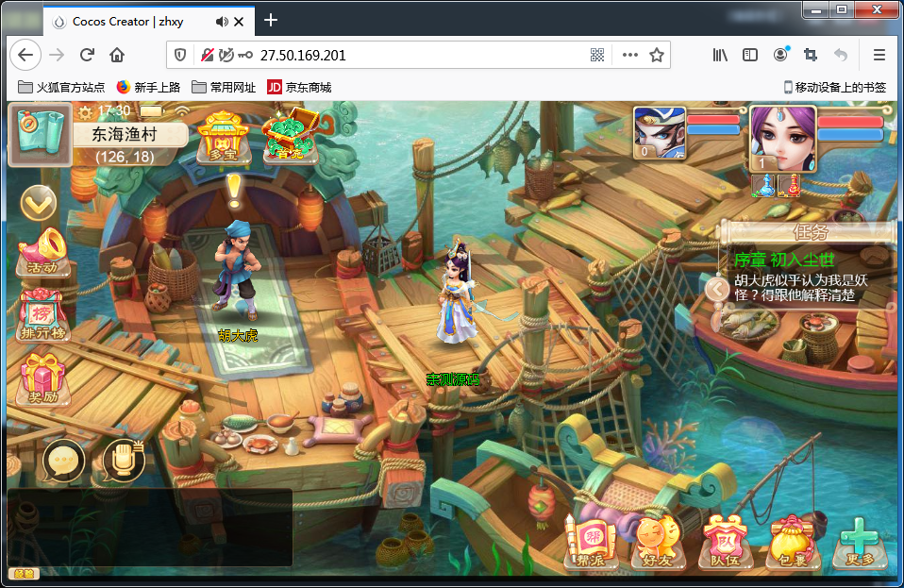This screenshot has width=904, height=588.
Task: Open the game chat log box
Action: pos(150,528)
